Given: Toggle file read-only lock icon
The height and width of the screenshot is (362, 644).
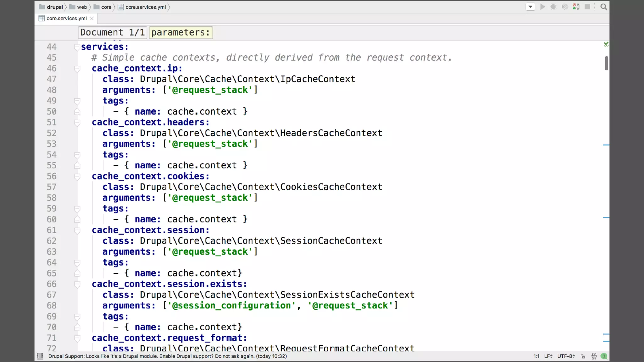Looking at the screenshot, I should pyautogui.click(x=583, y=356).
